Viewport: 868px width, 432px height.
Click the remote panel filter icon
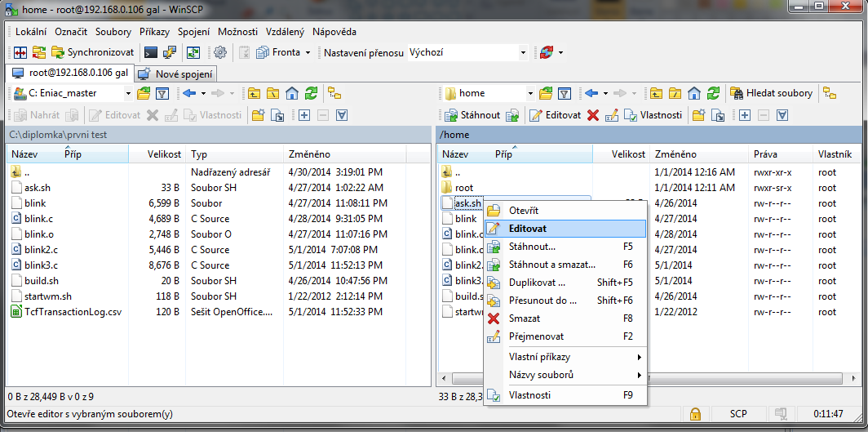564,93
